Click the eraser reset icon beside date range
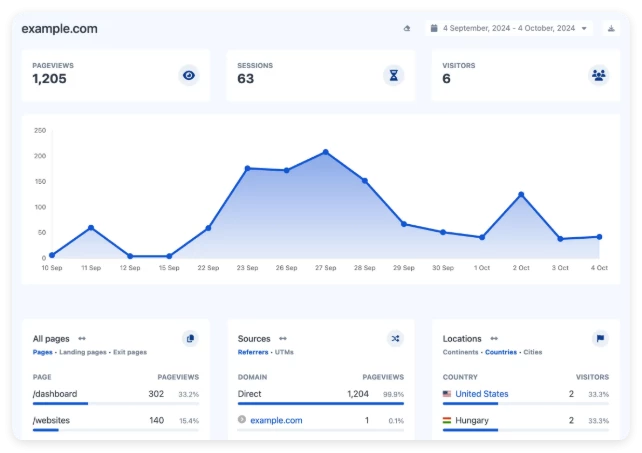Image resolution: width=642 pixels, height=453 pixels. (407, 29)
